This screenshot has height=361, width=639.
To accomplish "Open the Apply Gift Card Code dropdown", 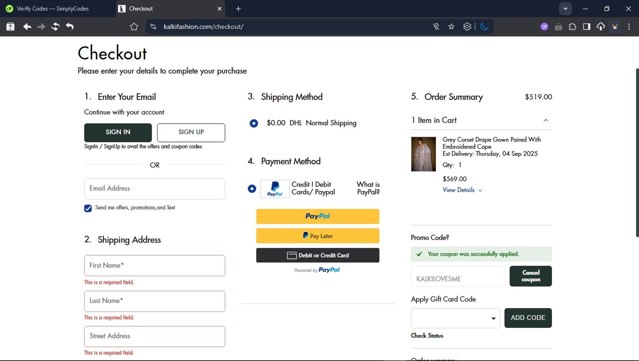I will [x=456, y=318].
